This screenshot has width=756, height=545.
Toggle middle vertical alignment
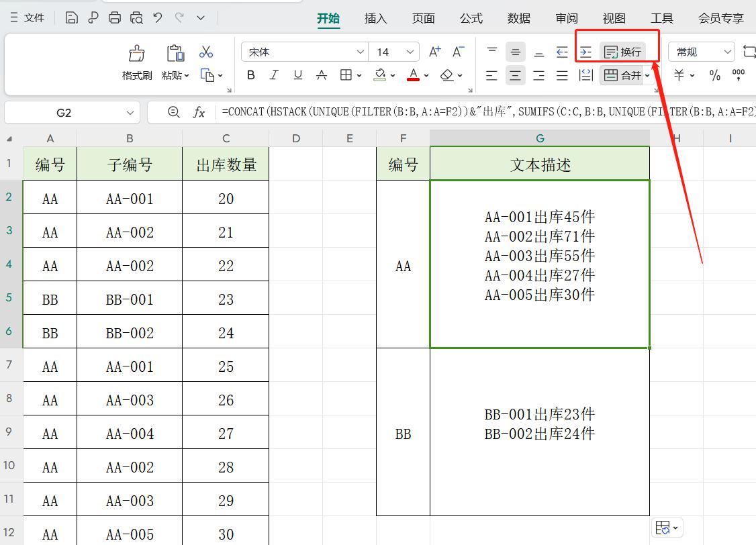pos(516,52)
